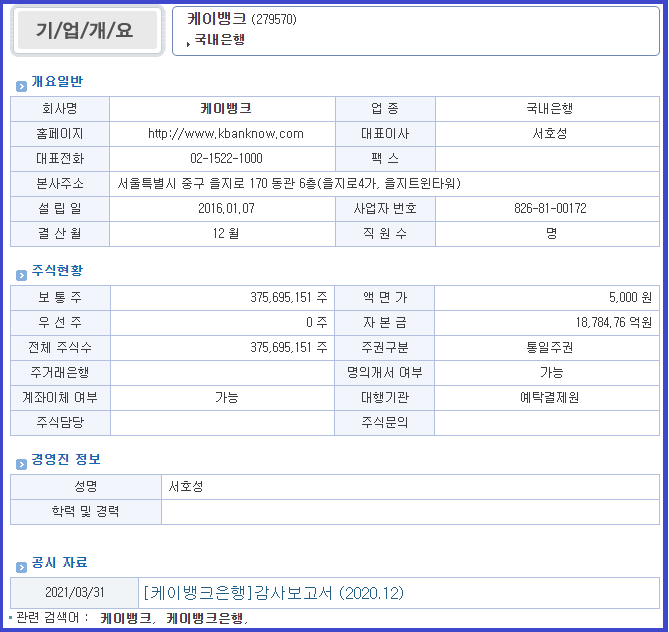This screenshot has width=669, height=632.
Task: Click 375,695,151 주 in the 보통주 row
Action: [289, 297]
